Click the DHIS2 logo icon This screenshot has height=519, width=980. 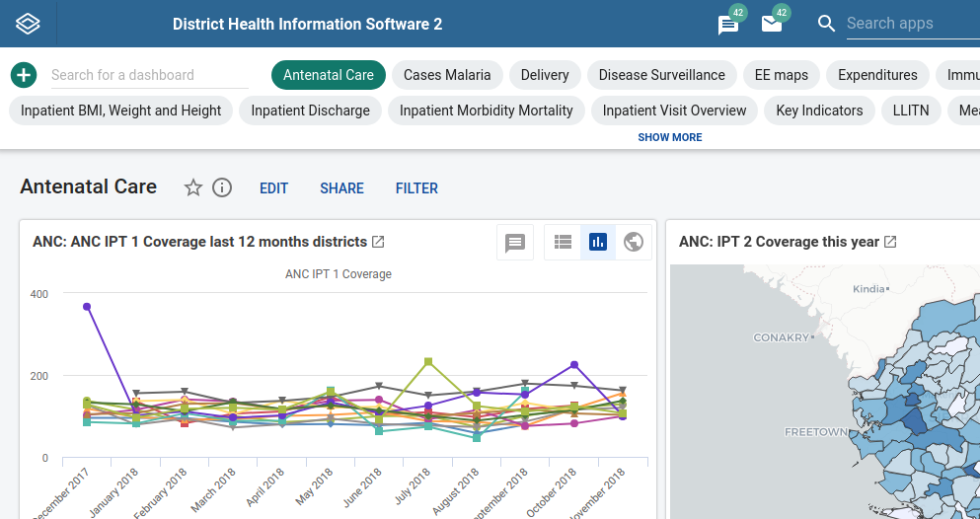(x=29, y=24)
